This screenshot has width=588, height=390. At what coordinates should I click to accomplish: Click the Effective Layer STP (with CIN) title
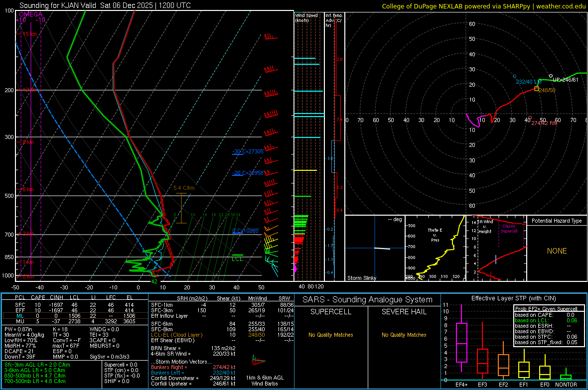tap(513, 298)
